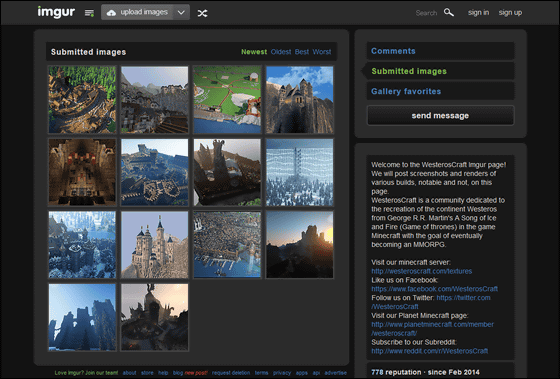Image resolution: width=560 pixels, height=379 pixels.
Task: Open the sign in link
Action: (x=479, y=13)
